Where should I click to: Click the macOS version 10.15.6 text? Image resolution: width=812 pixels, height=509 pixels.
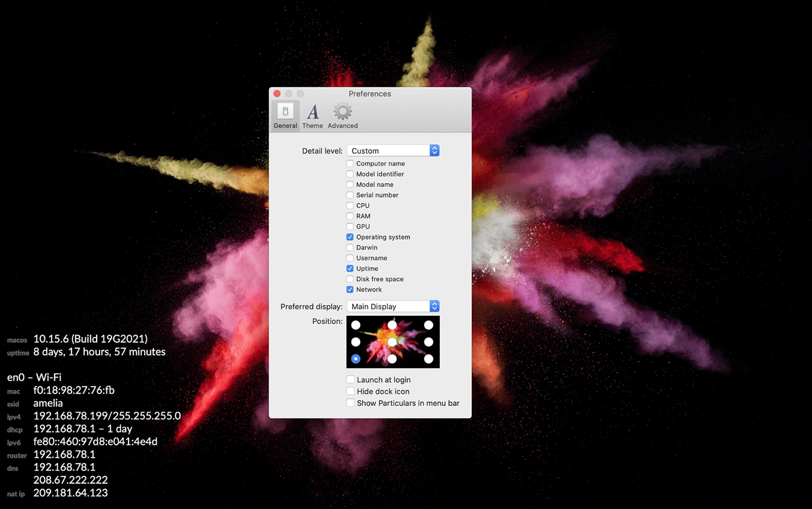[x=90, y=339]
